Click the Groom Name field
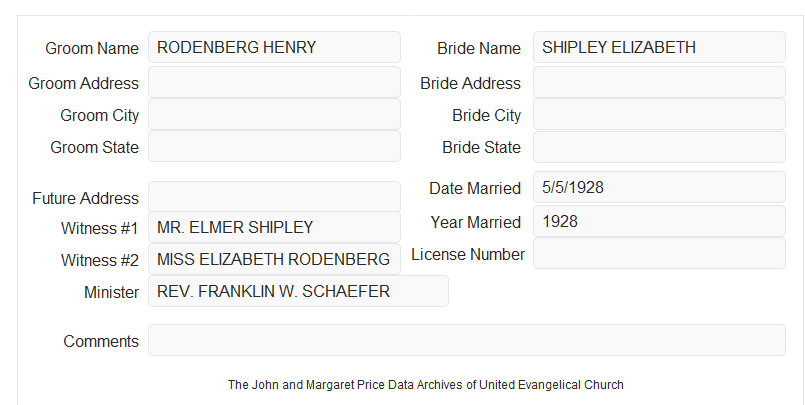805x405 pixels. (274, 47)
